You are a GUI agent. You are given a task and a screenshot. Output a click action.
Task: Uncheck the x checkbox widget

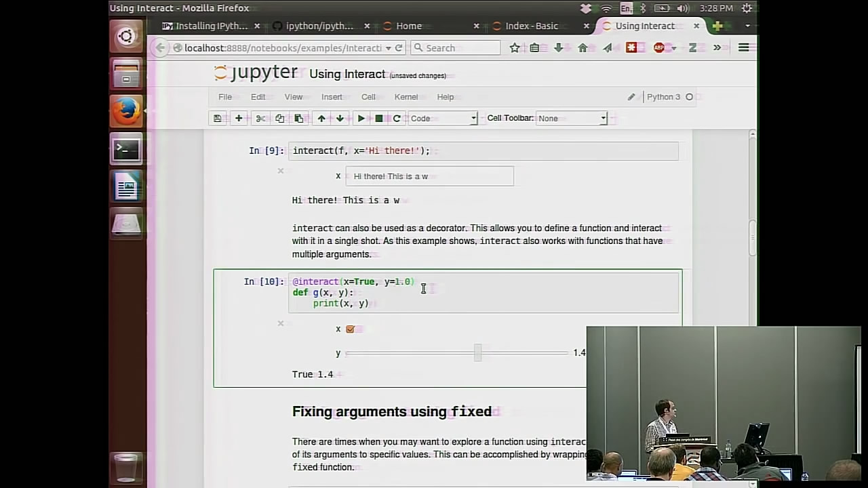(350, 329)
